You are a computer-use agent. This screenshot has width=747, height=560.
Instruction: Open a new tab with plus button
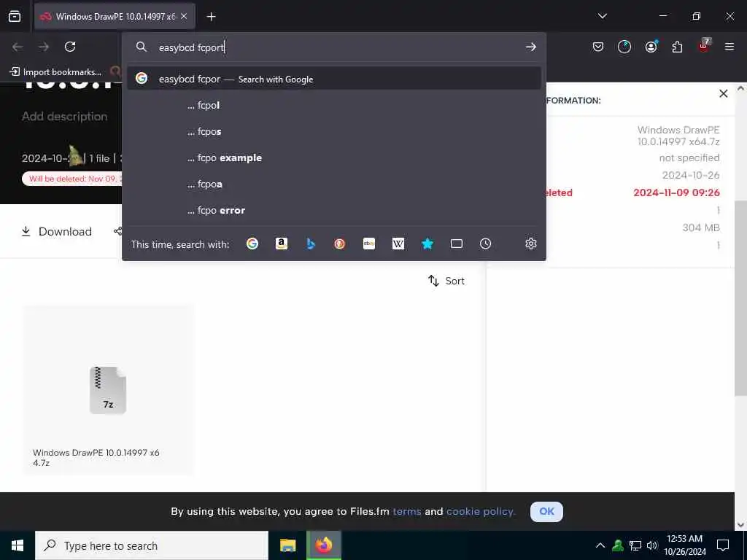(211, 17)
